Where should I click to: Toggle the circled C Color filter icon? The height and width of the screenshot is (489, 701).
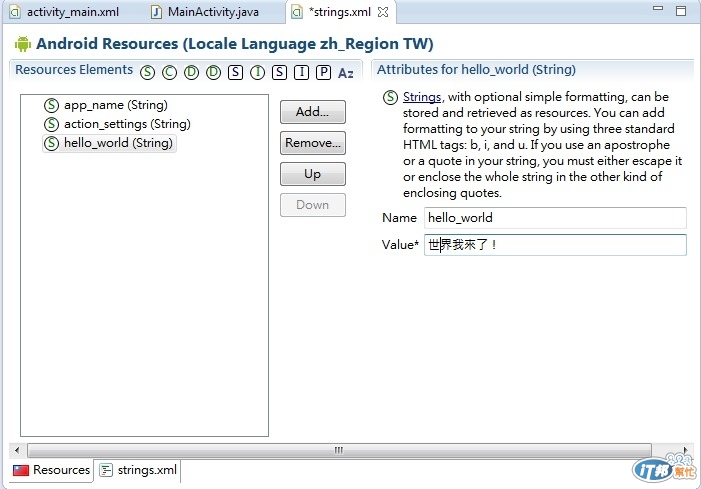(169, 72)
